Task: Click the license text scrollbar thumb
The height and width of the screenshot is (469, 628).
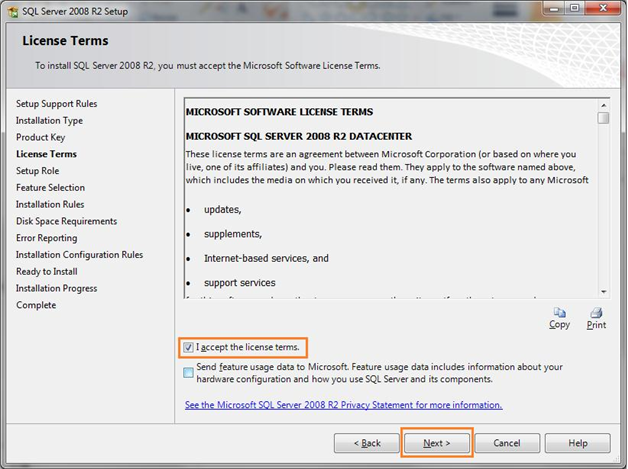Action: pos(603,118)
